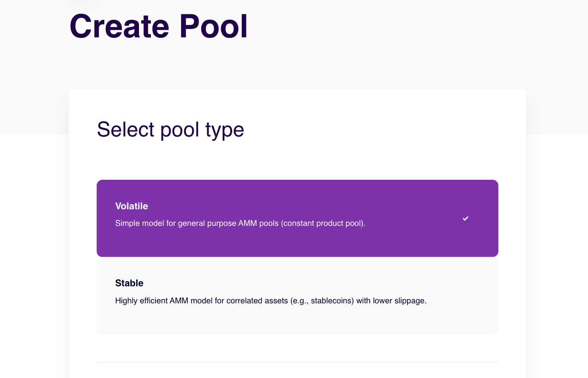Select the Volatile pool type
Viewport: 588px width, 378px height.
[x=297, y=218]
